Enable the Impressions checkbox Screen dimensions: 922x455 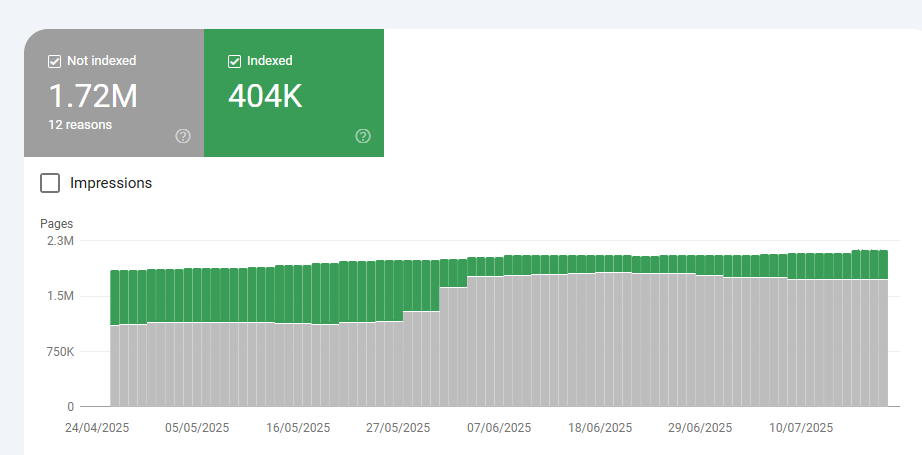[50, 183]
